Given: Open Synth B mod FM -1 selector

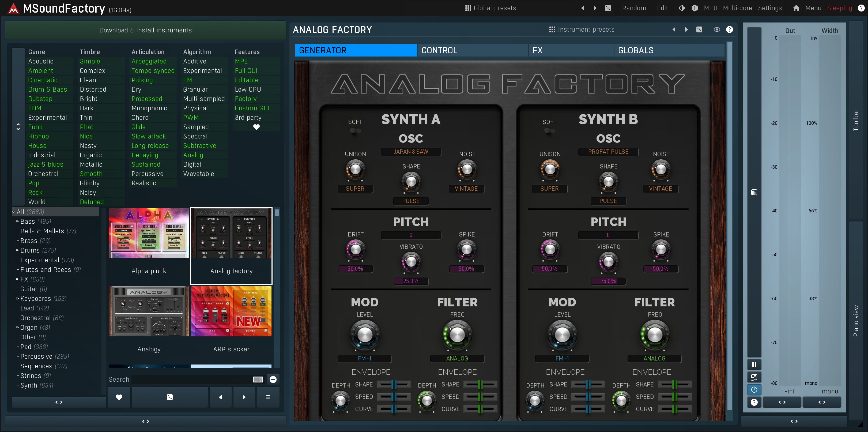Looking at the screenshot, I should coord(562,359).
